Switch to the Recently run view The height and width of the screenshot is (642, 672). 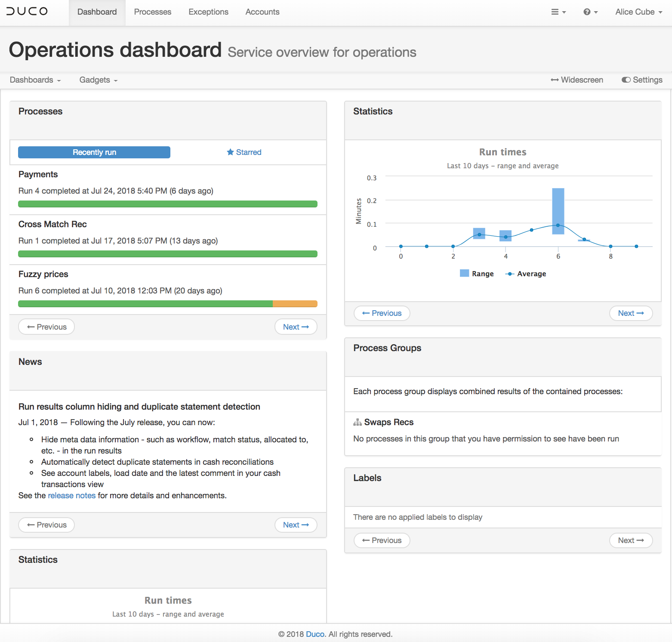point(94,152)
